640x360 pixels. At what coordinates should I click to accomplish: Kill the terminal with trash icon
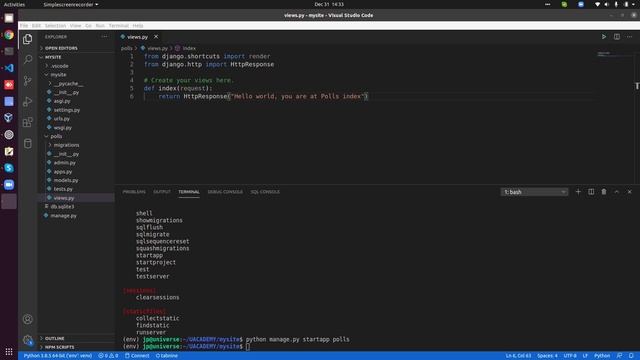(x=604, y=192)
